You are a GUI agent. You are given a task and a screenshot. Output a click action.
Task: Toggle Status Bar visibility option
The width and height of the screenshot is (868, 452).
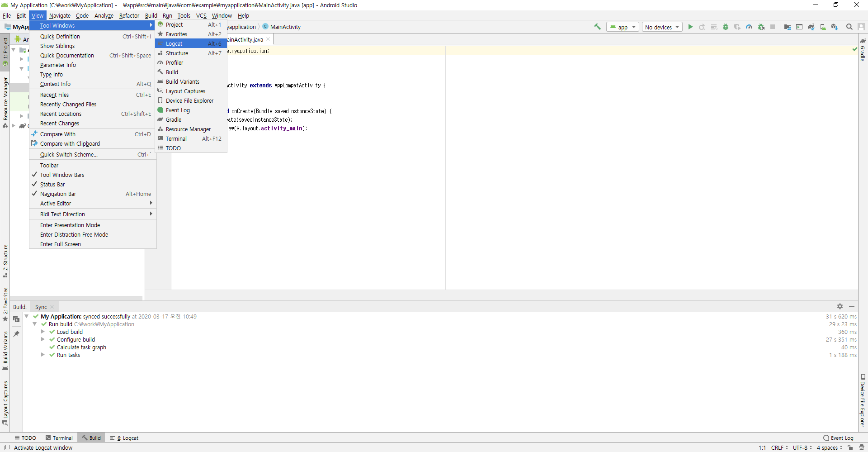pyautogui.click(x=93, y=185)
